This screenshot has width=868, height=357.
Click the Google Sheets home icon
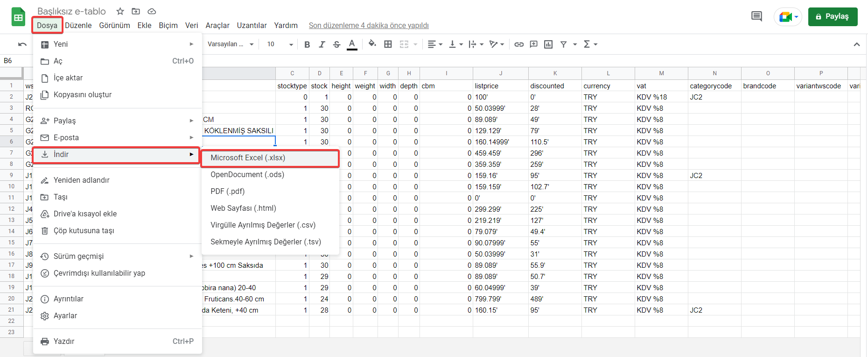pyautogui.click(x=18, y=17)
